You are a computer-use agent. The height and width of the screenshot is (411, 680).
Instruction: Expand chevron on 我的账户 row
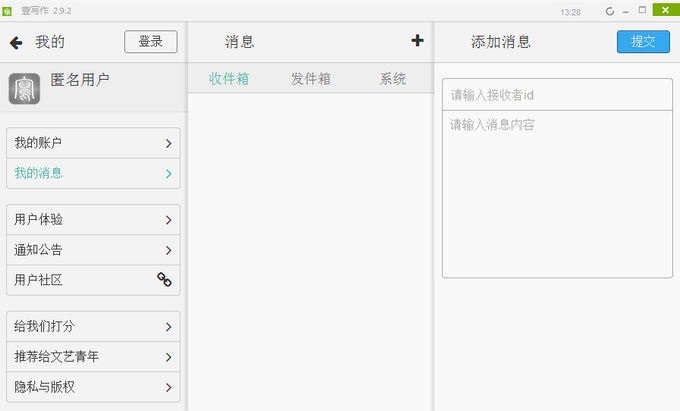(169, 144)
